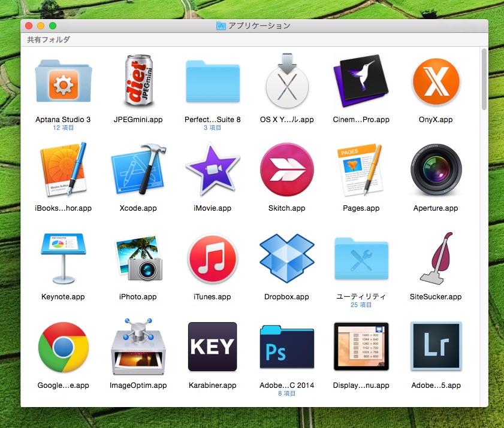Click the '12 項目' item count

pos(64,128)
